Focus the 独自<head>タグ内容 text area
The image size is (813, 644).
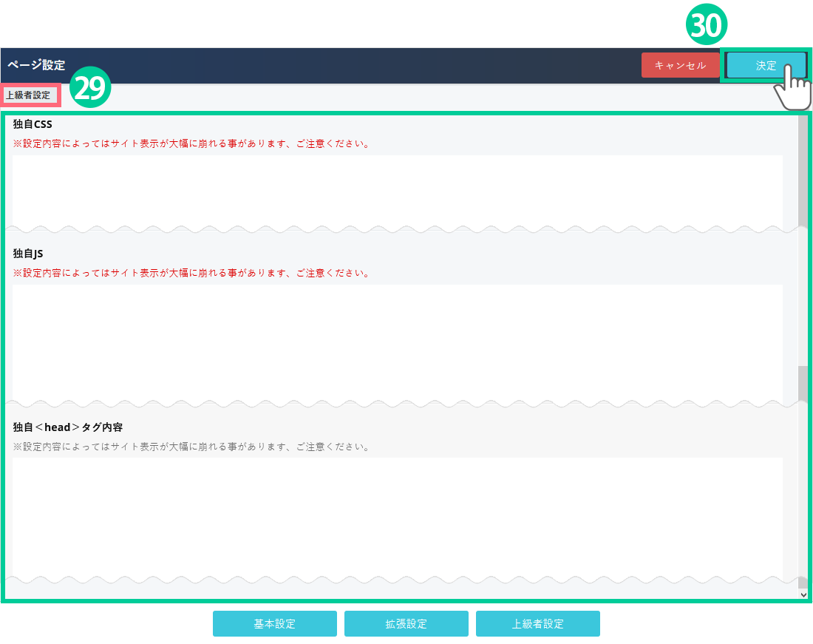point(397,516)
